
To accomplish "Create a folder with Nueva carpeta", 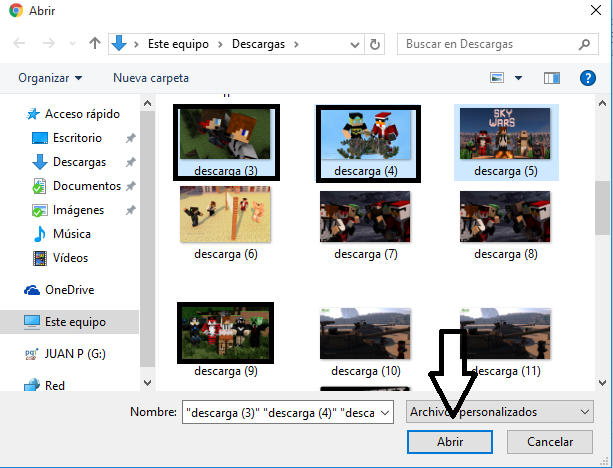I will tap(151, 78).
